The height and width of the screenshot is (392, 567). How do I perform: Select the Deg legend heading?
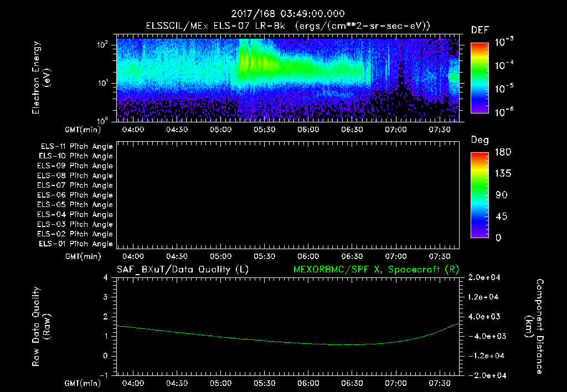(x=480, y=140)
